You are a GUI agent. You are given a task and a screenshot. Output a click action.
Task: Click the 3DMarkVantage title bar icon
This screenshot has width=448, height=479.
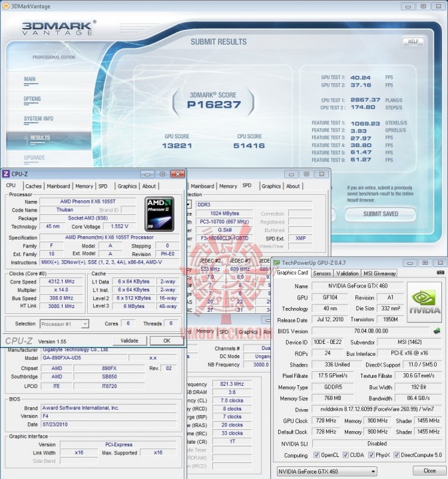(x=5, y=6)
